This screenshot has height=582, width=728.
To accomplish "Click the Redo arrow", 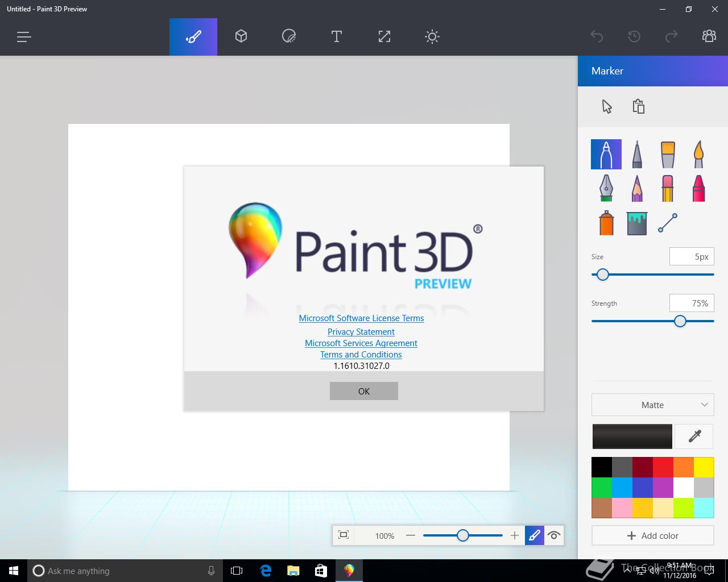I will 672,37.
